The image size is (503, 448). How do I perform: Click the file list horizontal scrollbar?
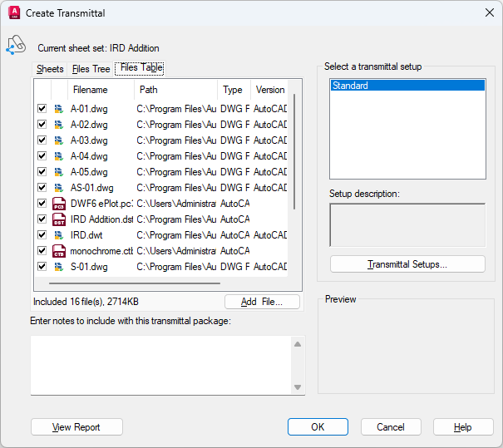pos(158,283)
